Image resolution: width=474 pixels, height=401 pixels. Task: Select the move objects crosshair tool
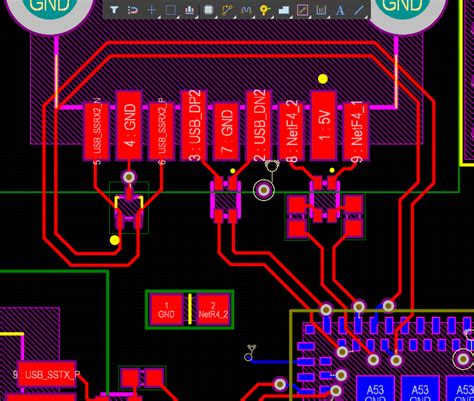(152, 10)
